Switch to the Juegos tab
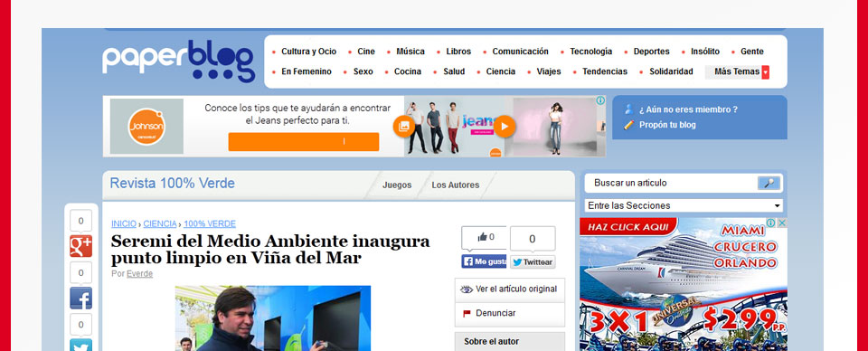 point(397,185)
